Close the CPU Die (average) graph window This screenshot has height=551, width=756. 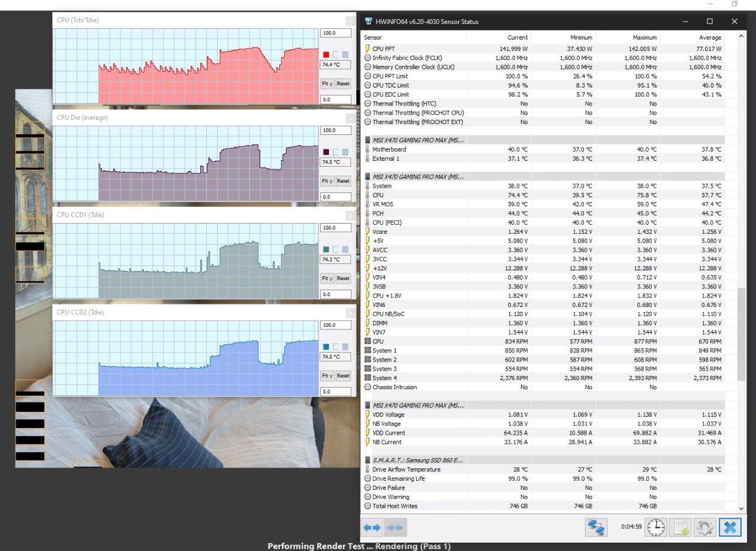pyautogui.click(x=350, y=118)
